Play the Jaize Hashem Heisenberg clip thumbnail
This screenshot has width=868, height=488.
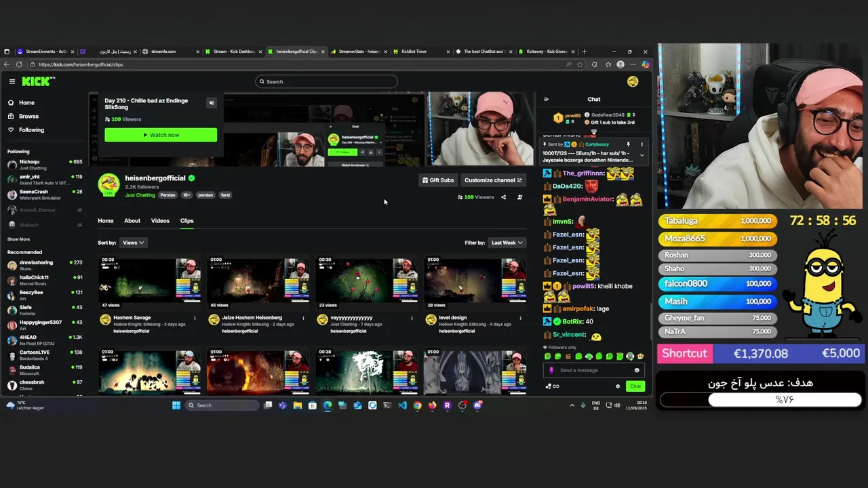pyautogui.click(x=258, y=279)
